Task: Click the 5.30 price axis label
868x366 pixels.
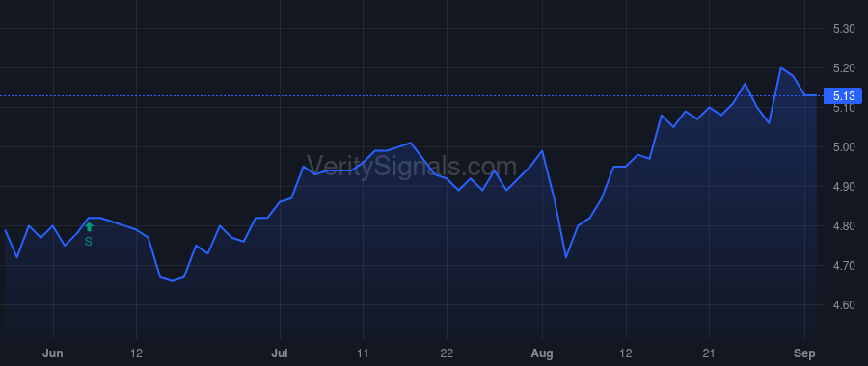Action: (844, 29)
